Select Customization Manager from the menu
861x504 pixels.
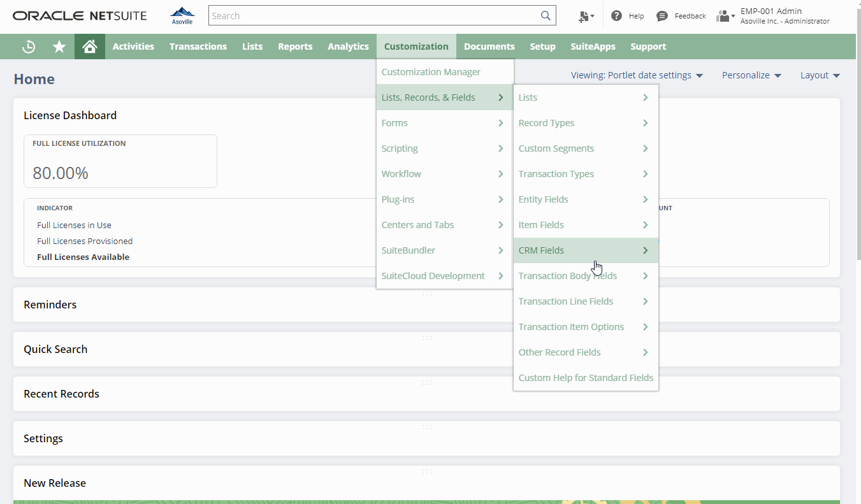(x=445, y=72)
